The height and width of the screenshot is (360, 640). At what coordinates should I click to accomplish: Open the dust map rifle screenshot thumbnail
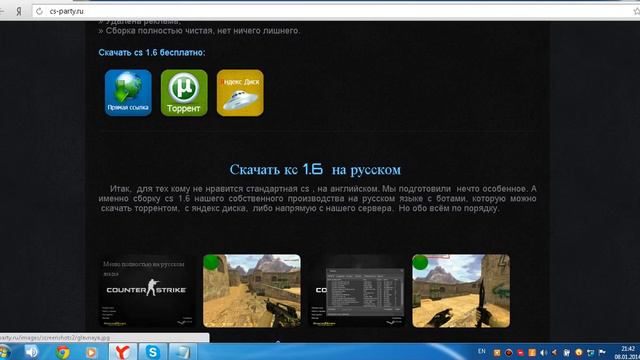pos(252,291)
